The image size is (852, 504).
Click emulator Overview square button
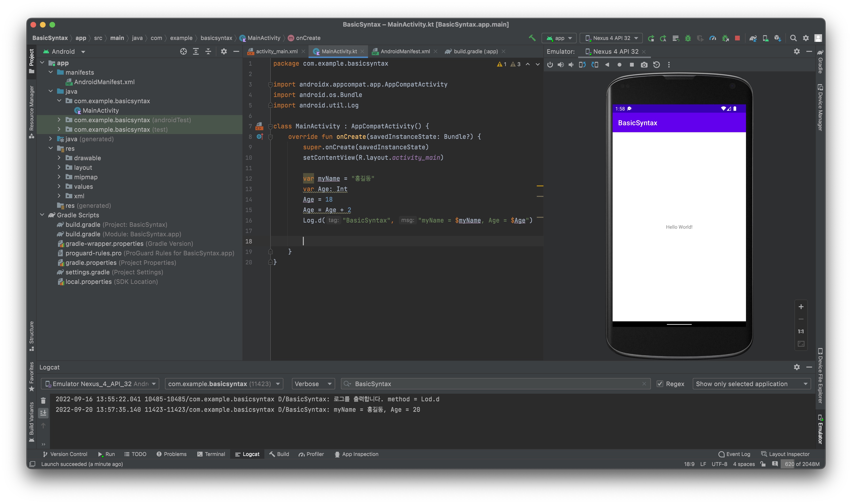click(x=632, y=64)
